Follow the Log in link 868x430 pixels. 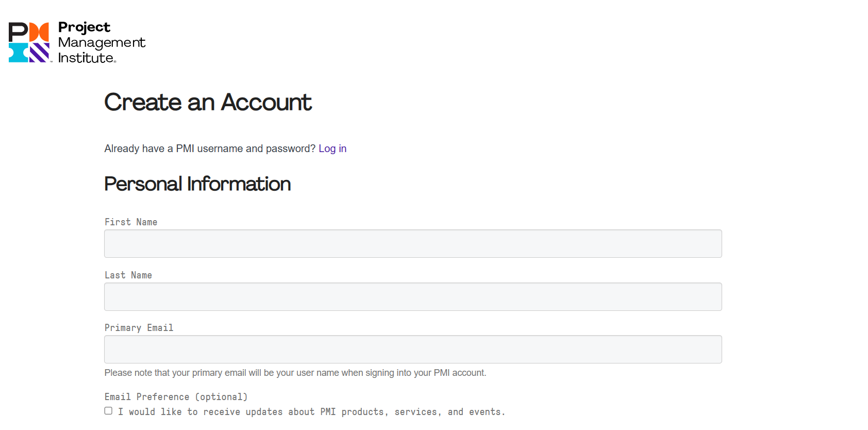[332, 148]
